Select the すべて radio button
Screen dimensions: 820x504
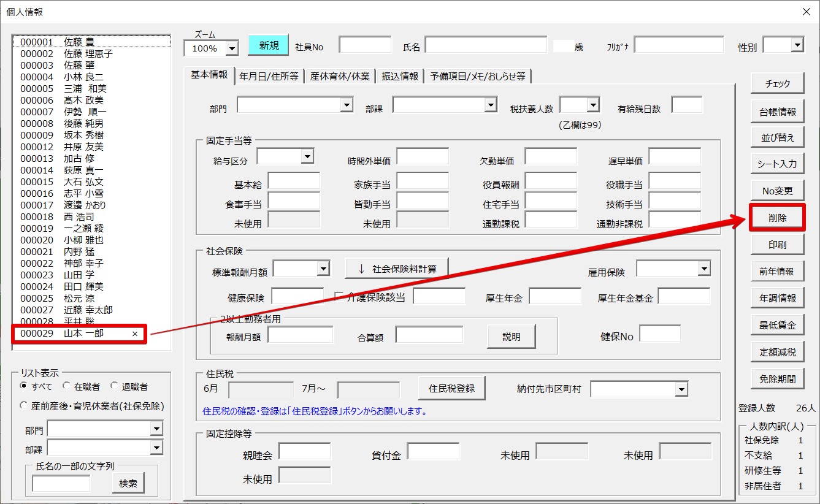click(x=24, y=386)
